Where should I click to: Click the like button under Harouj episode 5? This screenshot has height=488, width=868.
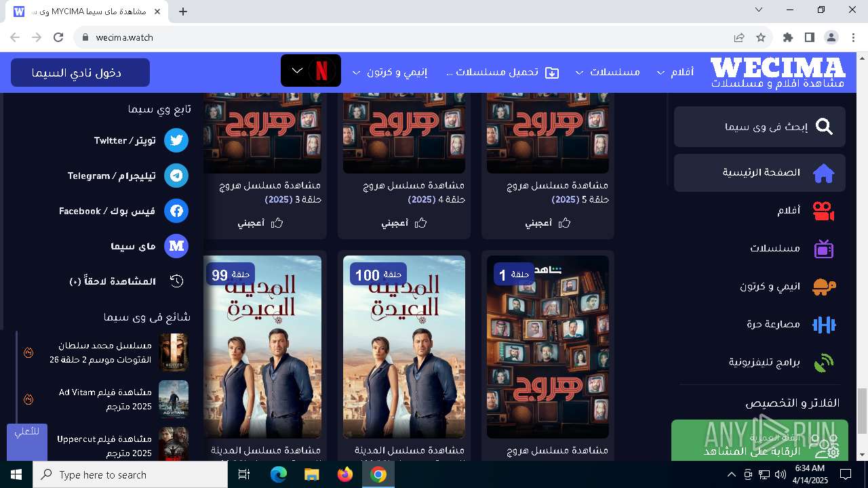click(548, 222)
